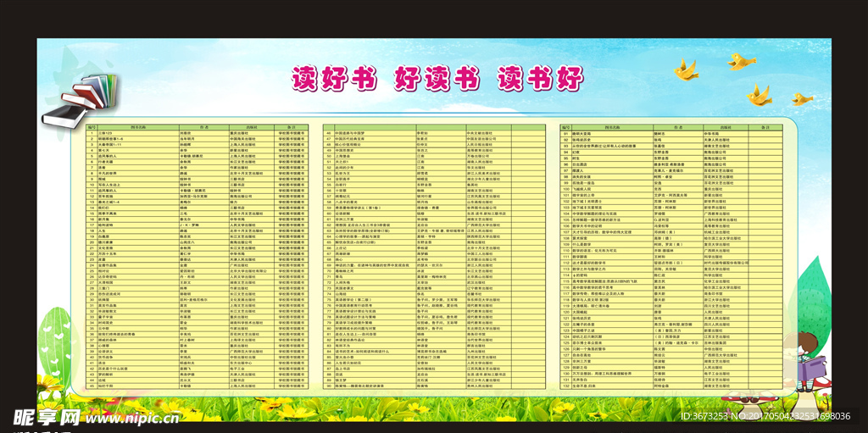Click author cell 陈忠实
The image size is (868, 433).
point(185,236)
